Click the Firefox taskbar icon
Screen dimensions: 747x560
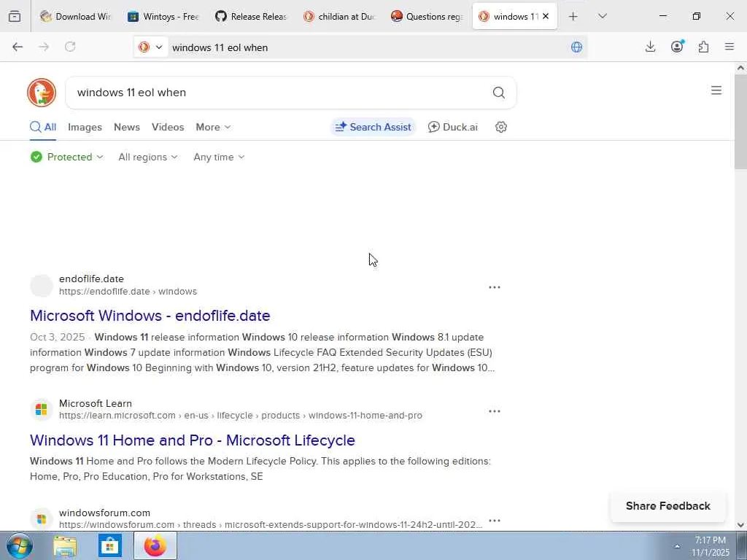pyautogui.click(x=155, y=546)
